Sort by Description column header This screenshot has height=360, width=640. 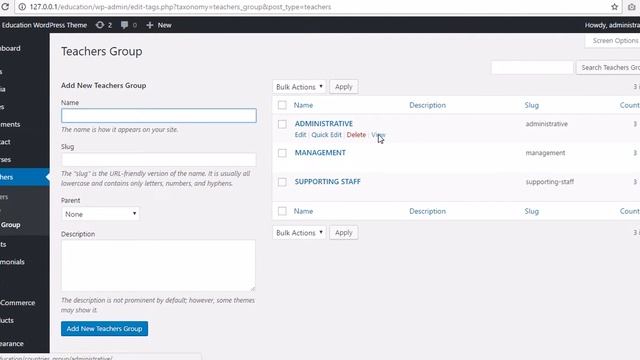click(427, 105)
